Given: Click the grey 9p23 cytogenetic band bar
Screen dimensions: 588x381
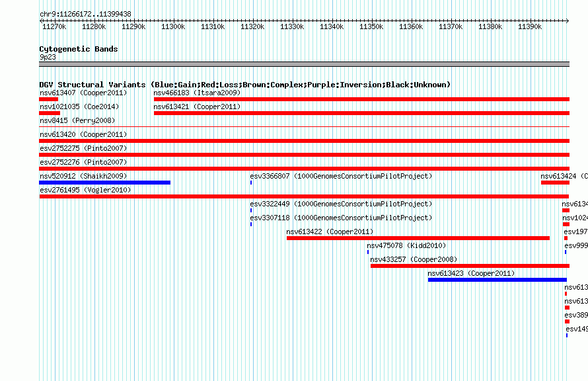Looking at the screenshot, I should coord(304,64).
